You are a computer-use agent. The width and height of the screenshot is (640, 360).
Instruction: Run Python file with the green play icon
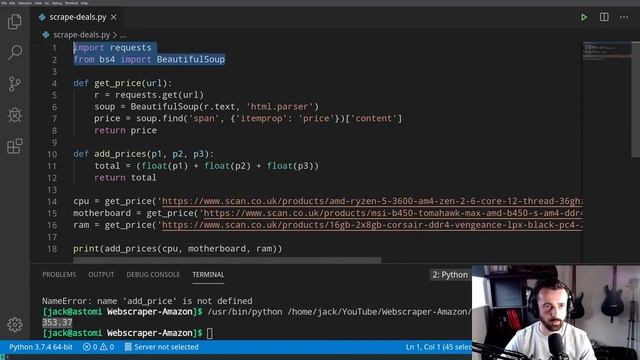[x=584, y=17]
